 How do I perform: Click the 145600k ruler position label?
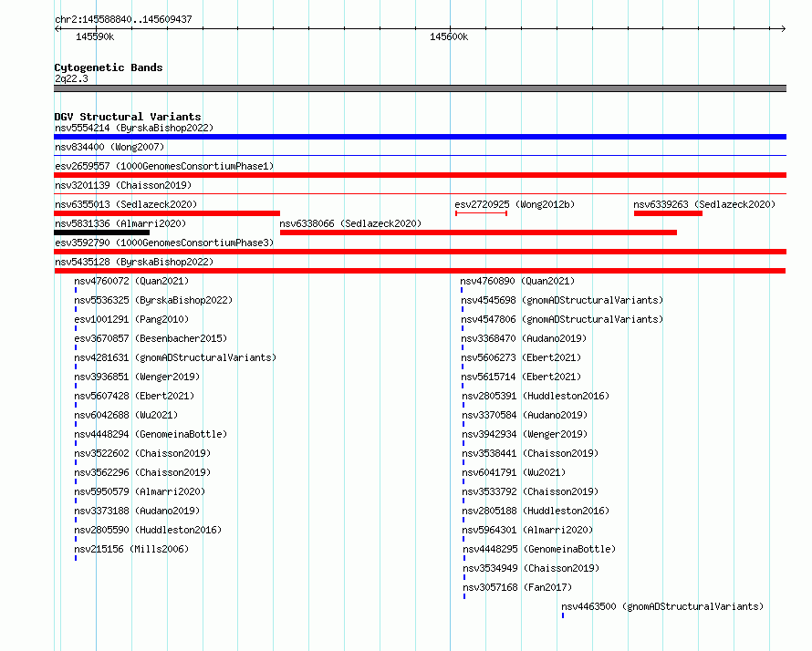(x=449, y=36)
